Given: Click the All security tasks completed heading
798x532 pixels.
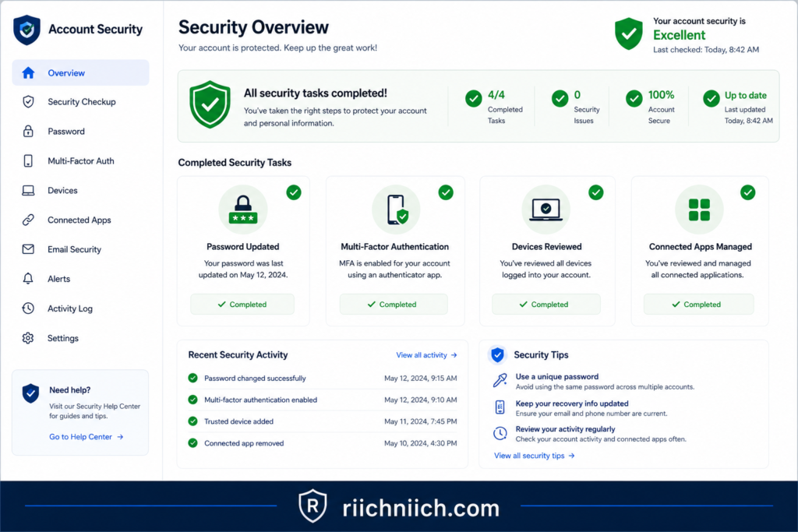Looking at the screenshot, I should pos(315,93).
